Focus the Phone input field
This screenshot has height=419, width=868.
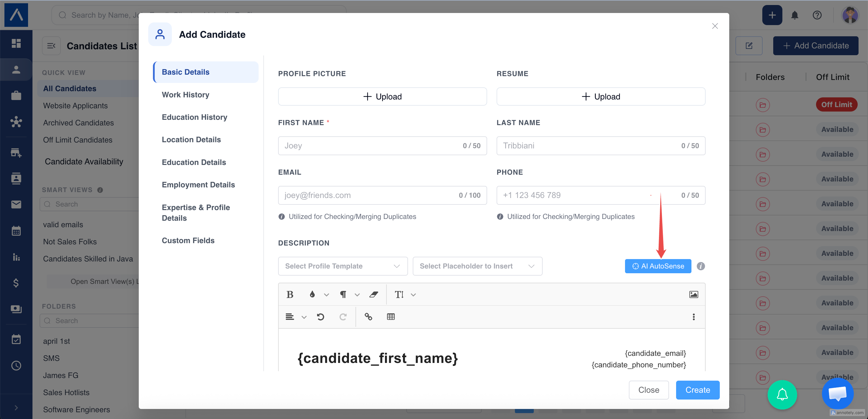pyautogui.click(x=601, y=195)
